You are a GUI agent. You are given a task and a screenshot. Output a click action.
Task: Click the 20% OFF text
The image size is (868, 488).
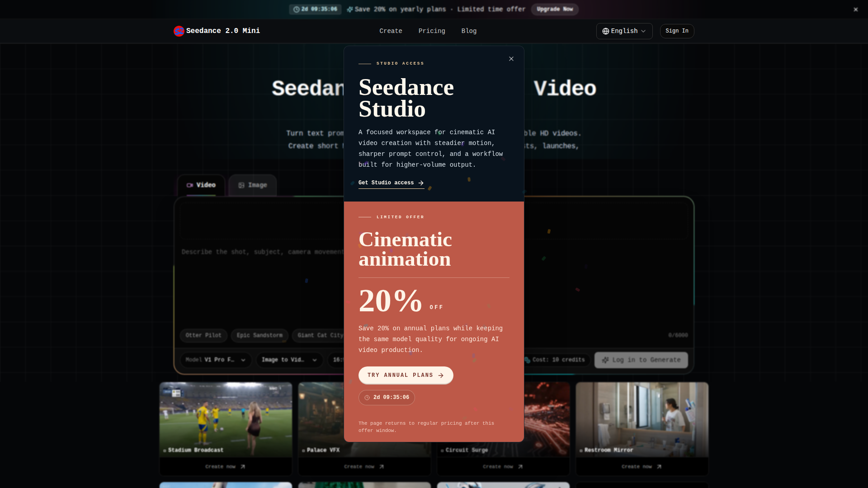click(401, 301)
